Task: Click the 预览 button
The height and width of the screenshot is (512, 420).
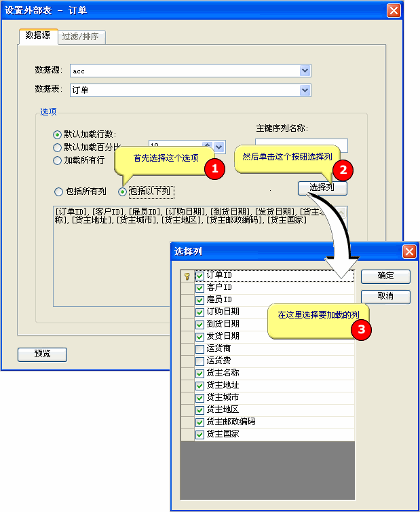Action: click(x=42, y=354)
